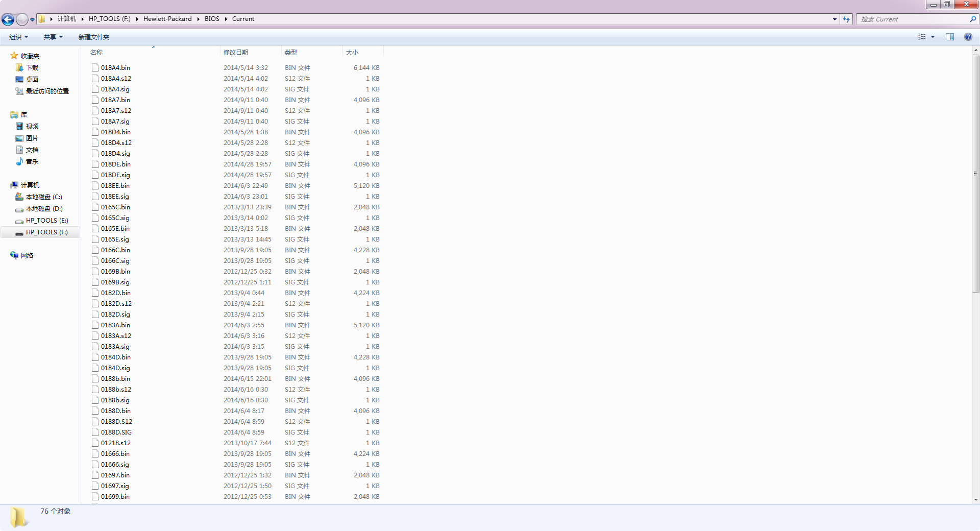Click the search magnifier icon
Screen dimensions: 980x531
(x=972, y=19)
